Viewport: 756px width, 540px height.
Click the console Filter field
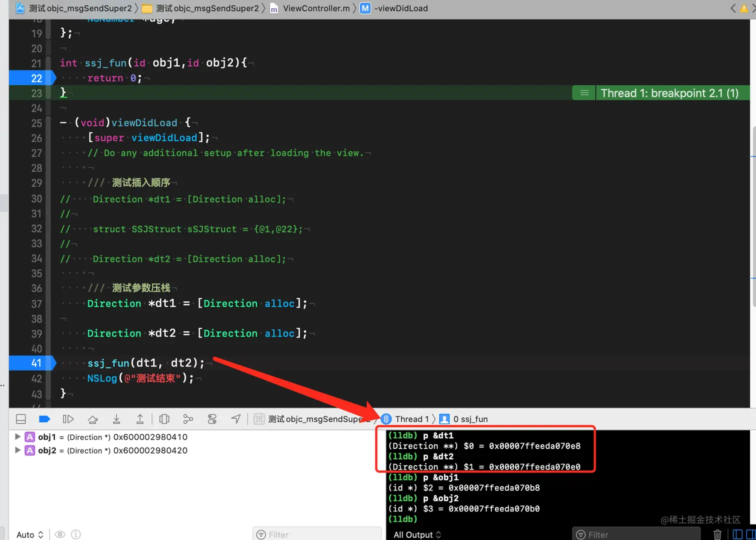tap(636, 534)
